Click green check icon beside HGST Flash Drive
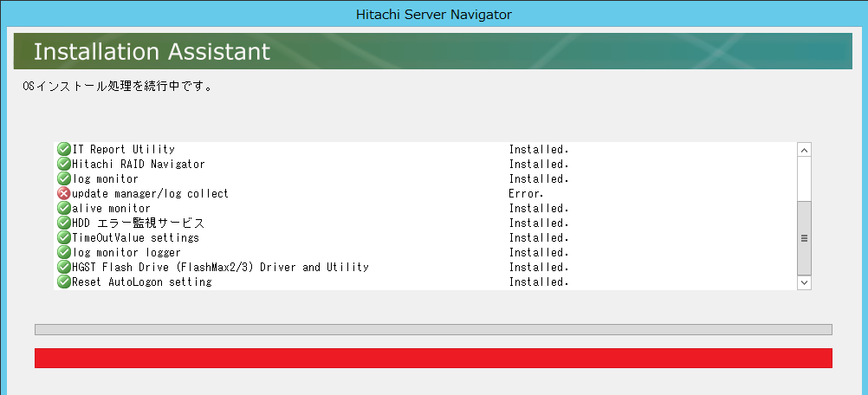Viewport: 868px width, 395px height. (x=64, y=267)
